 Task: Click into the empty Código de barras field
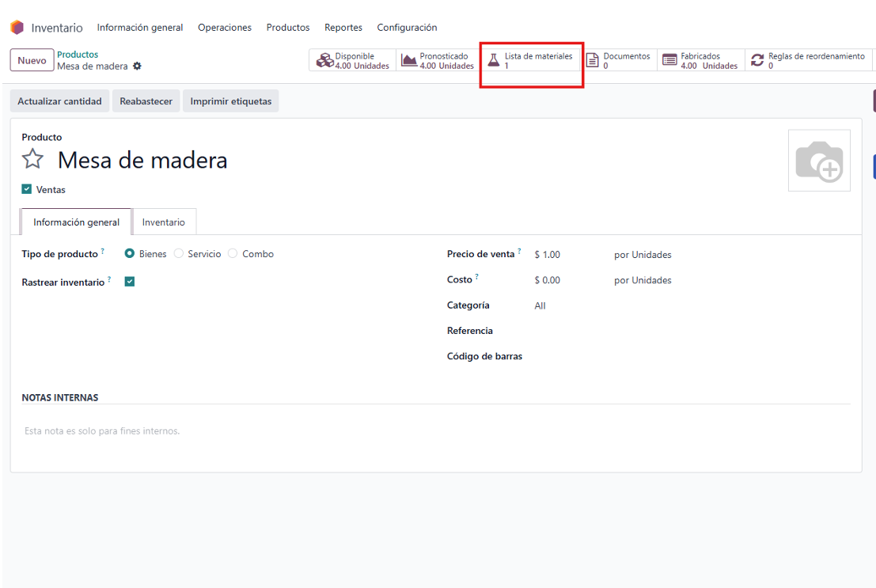[x=692, y=356]
